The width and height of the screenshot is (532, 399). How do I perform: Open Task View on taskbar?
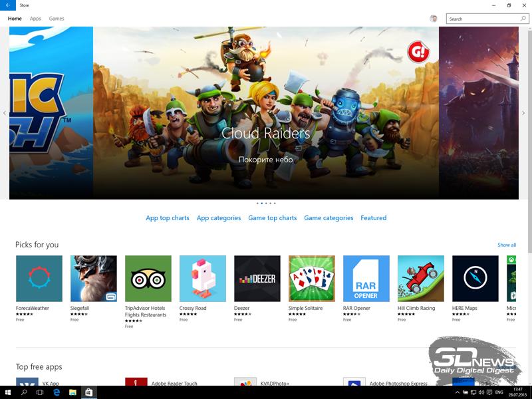click(x=40, y=392)
